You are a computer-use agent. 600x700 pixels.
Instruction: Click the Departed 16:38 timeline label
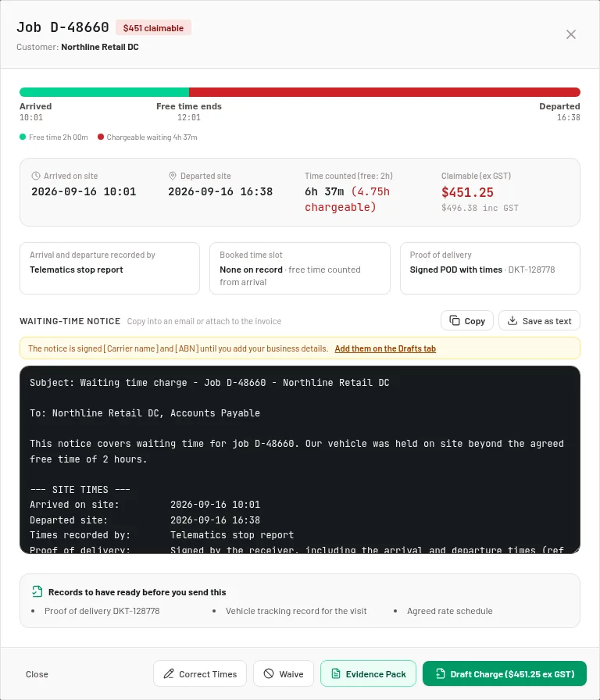559,112
